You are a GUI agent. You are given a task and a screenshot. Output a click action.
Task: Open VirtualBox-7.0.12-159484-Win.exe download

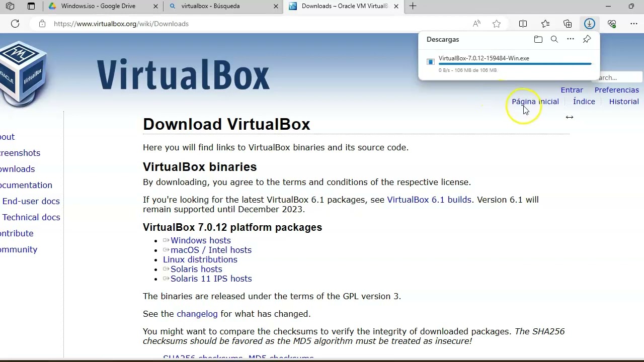pos(484,58)
